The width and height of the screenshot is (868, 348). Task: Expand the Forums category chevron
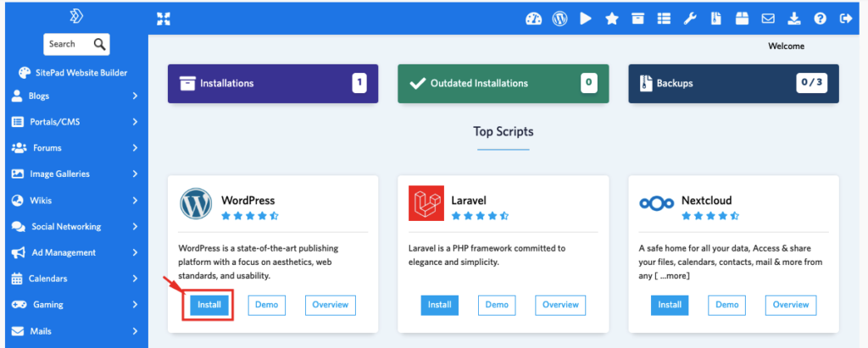(135, 147)
